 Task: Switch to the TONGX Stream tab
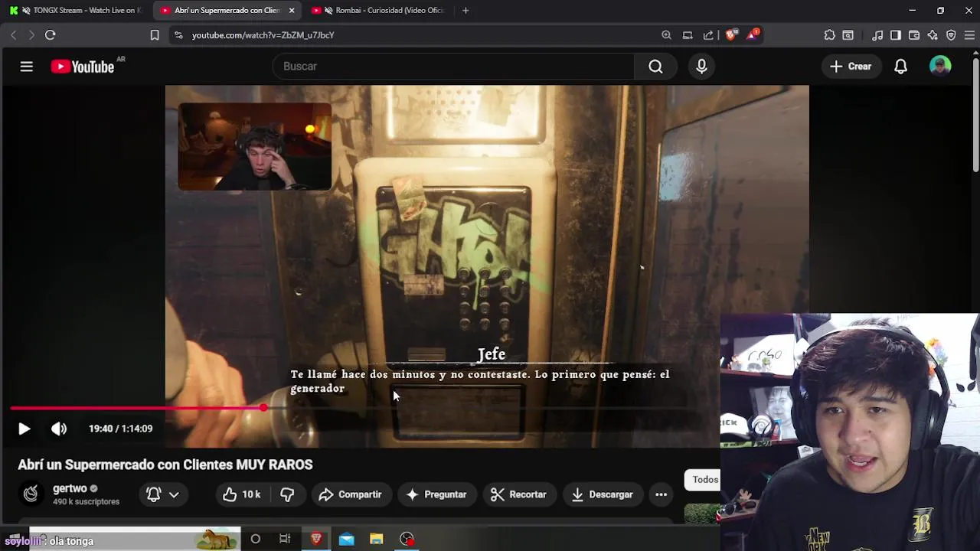(75, 11)
